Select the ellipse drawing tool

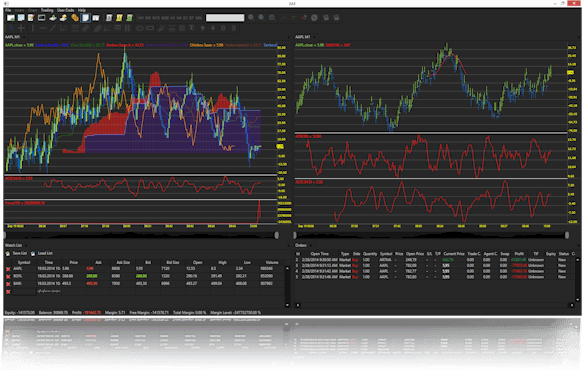coord(139,28)
